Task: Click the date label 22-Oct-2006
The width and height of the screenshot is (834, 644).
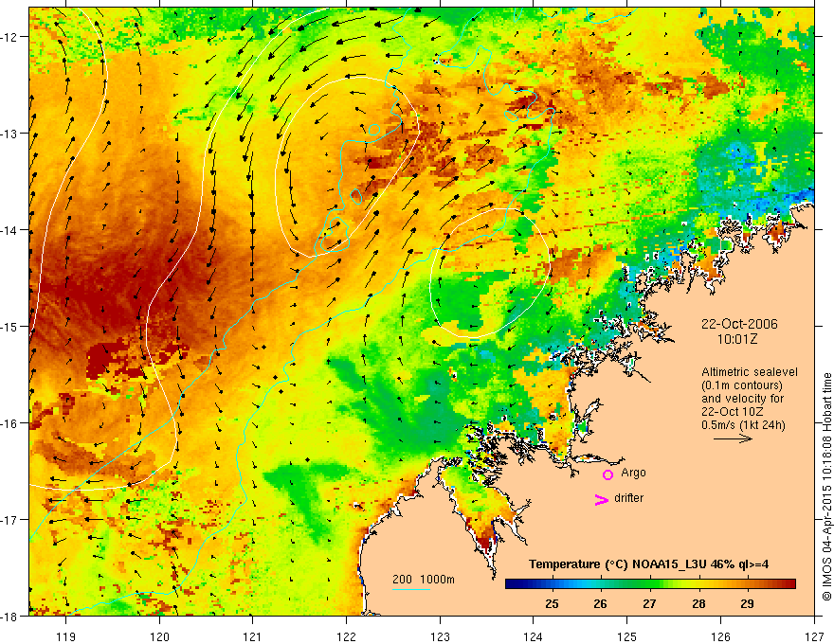Action: point(739,324)
